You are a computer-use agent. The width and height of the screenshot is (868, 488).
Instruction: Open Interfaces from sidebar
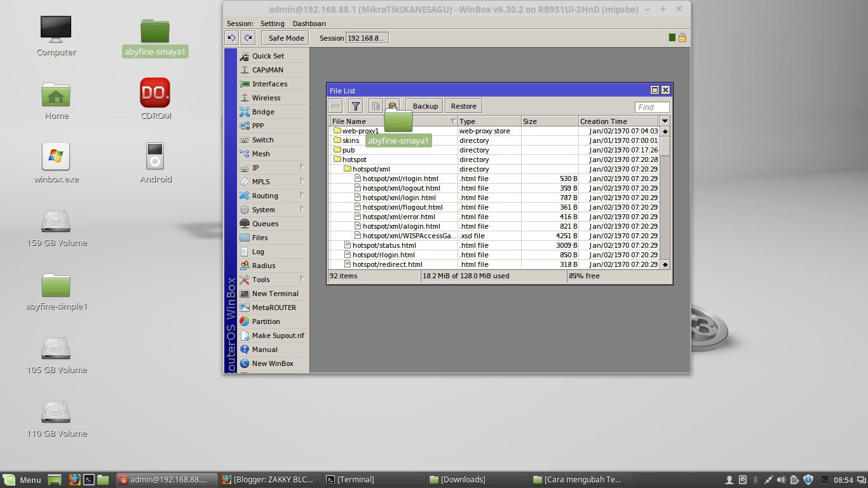pyautogui.click(x=273, y=84)
